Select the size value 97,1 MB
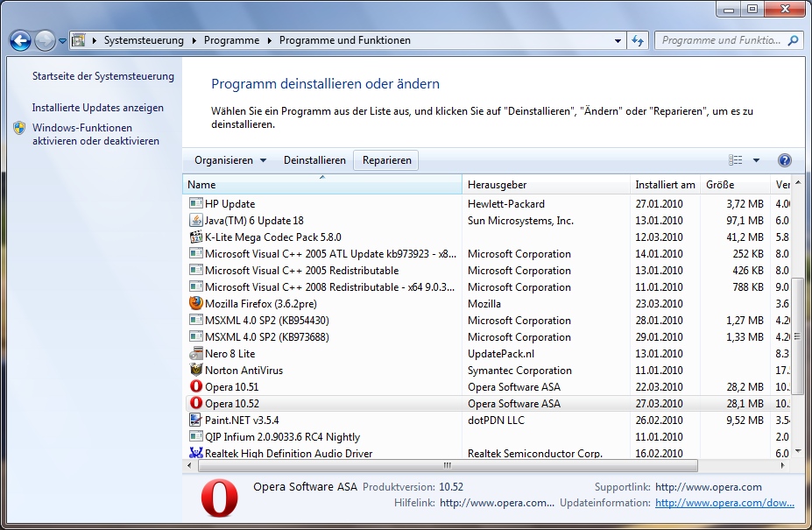The width and height of the screenshot is (812, 530). coord(745,221)
